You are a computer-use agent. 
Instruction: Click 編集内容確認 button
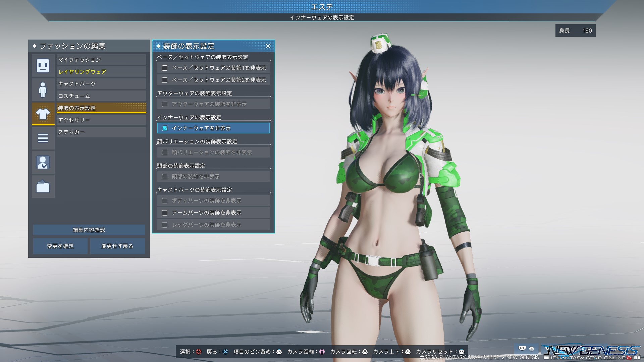coord(89,230)
